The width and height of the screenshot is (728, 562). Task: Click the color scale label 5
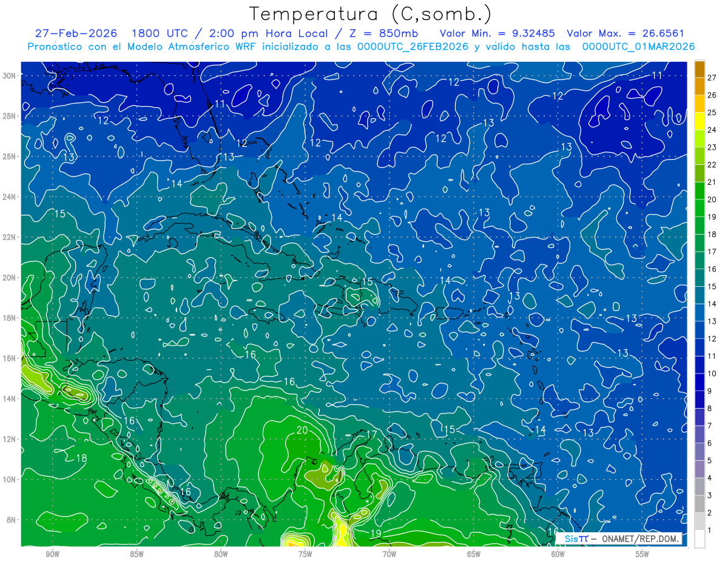click(710, 461)
